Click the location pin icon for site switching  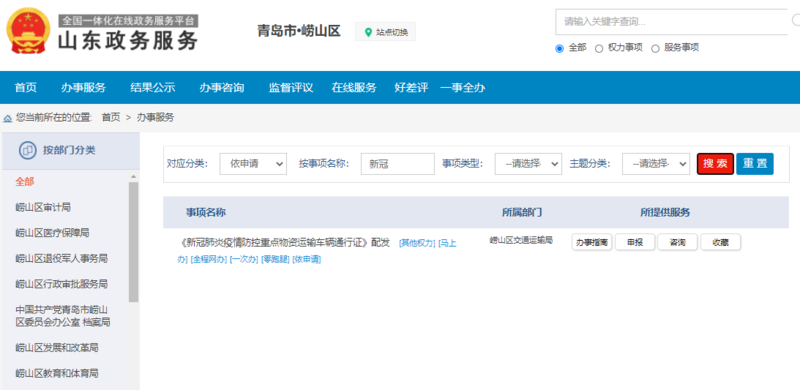(x=368, y=32)
